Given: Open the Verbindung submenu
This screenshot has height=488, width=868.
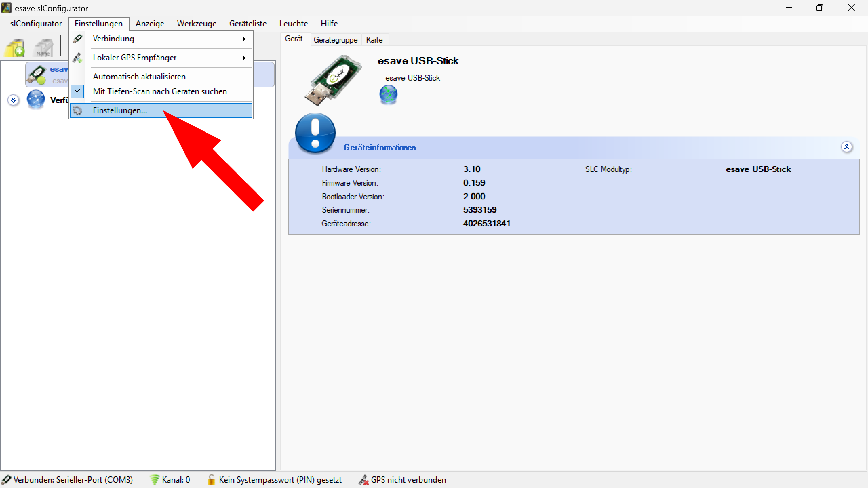Looking at the screenshot, I should (x=161, y=39).
